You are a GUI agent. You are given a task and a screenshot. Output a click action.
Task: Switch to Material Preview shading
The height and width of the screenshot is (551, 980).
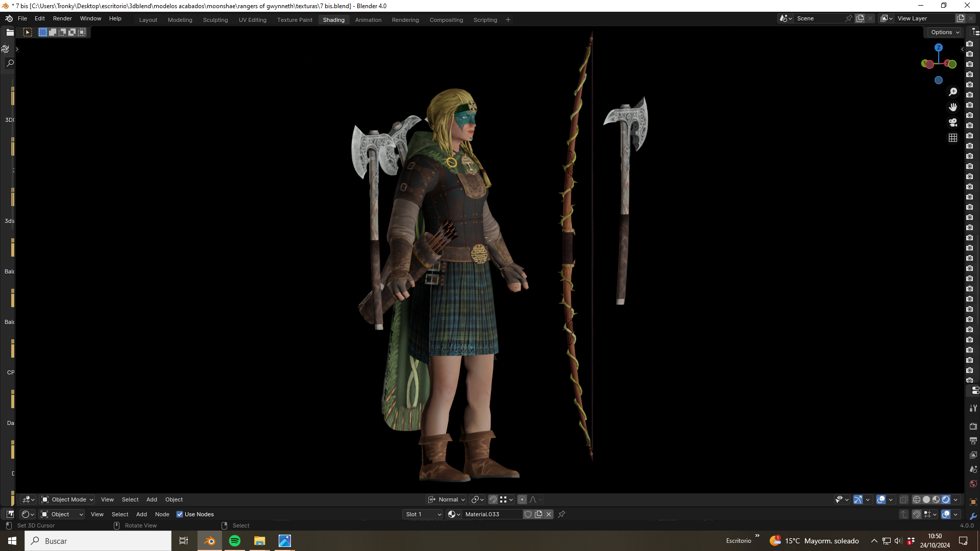point(936,499)
